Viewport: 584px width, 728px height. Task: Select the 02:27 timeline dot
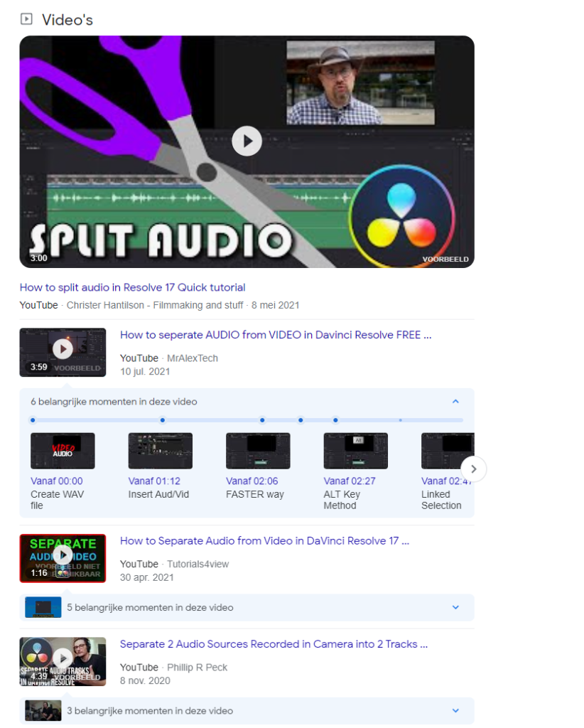301,420
